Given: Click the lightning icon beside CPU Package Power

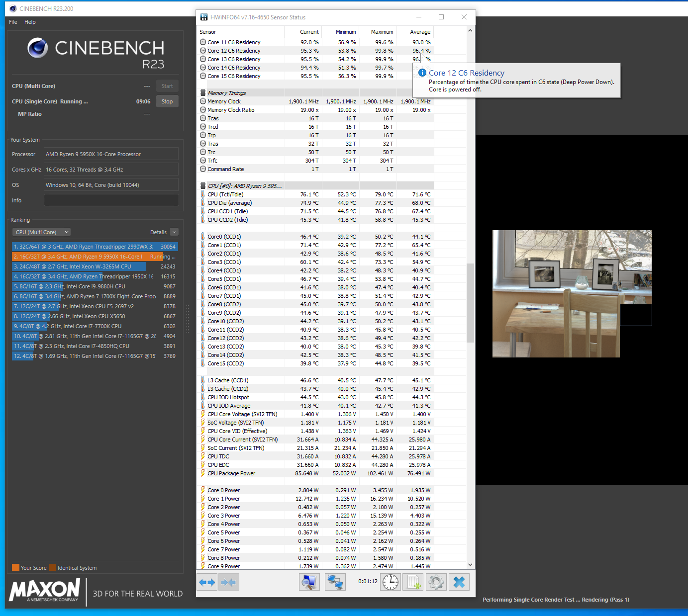Looking at the screenshot, I should coord(203,473).
